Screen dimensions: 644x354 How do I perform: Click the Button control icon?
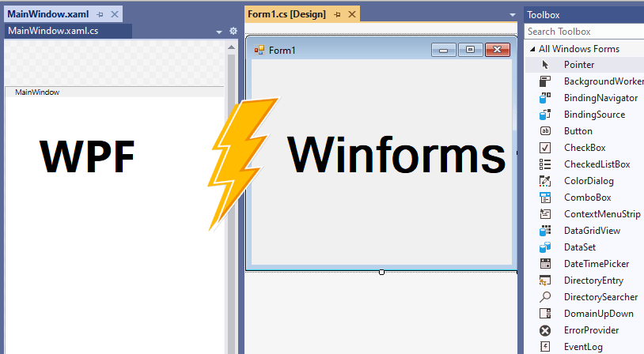(x=545, y=131)
